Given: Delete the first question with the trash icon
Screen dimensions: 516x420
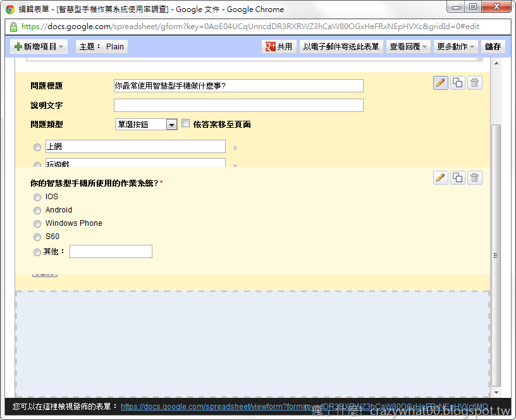Looking at the screenshot, I should tap(474, 83).
